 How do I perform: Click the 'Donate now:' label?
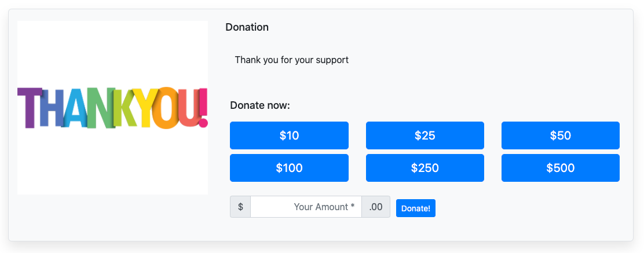(x=259, y=105)
